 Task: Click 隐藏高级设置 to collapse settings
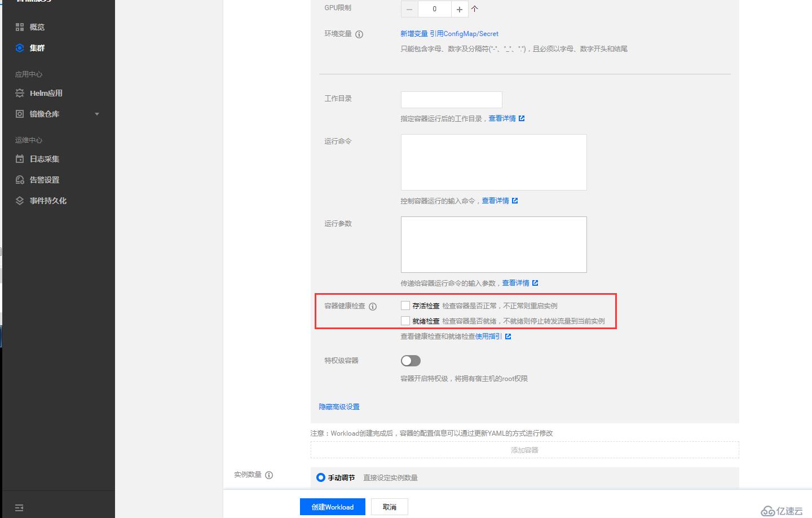(339, 407)
